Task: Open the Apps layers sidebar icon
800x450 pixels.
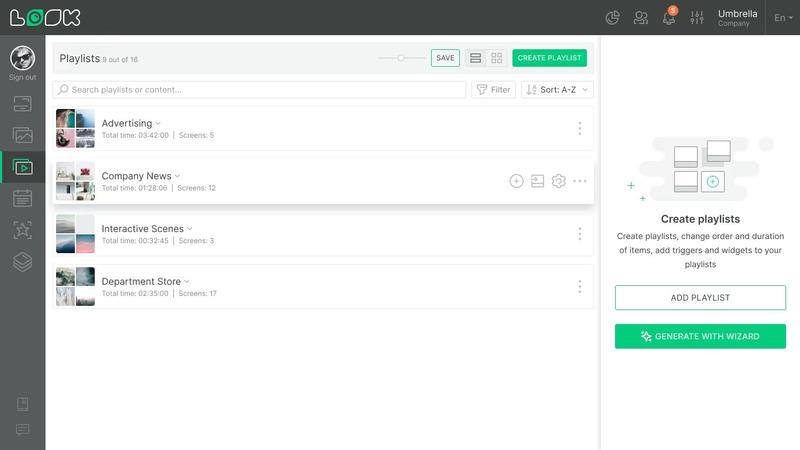Action: tap(22, 262)
